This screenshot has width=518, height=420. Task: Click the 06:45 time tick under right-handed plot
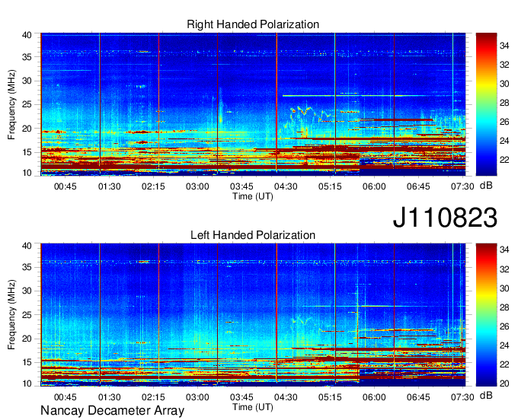(x=418, y=186)
